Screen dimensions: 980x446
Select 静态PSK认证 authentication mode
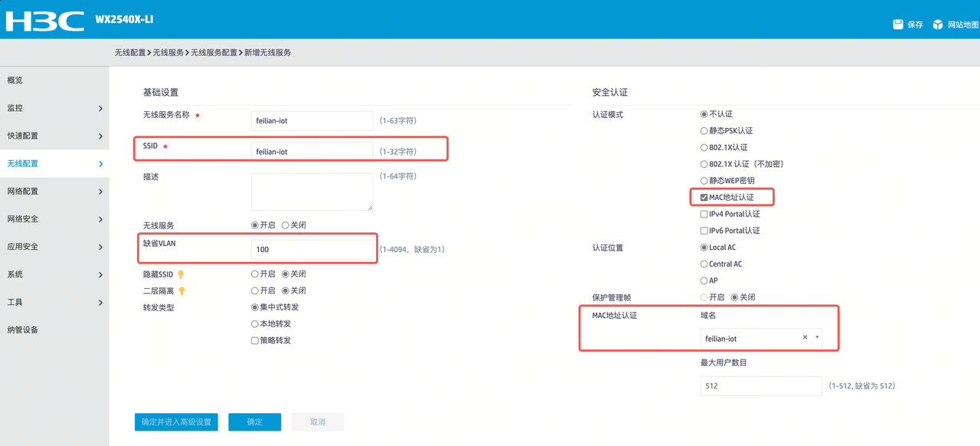[704, 131]
